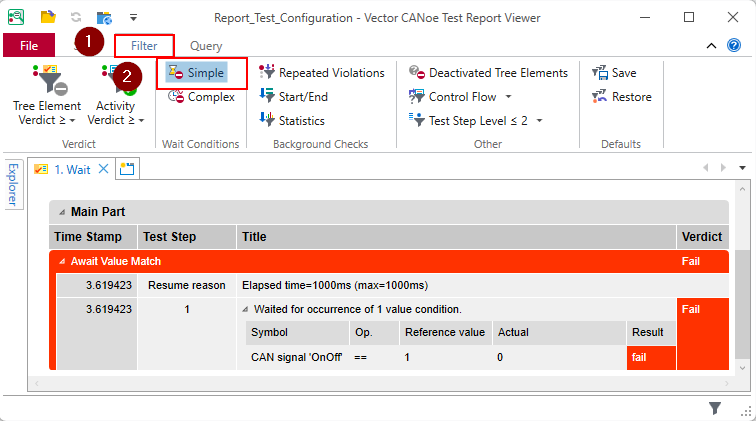Toggle the Complex wait conditions filter

[x=201, y=97]
